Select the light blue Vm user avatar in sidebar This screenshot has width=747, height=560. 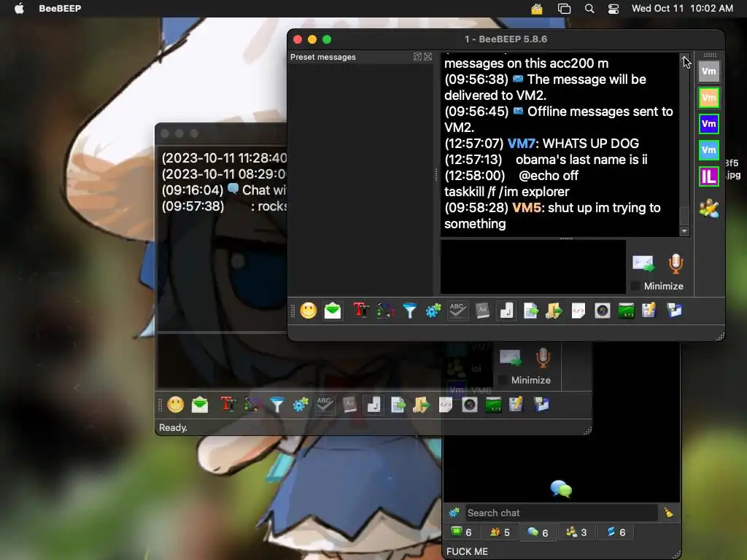709,150
